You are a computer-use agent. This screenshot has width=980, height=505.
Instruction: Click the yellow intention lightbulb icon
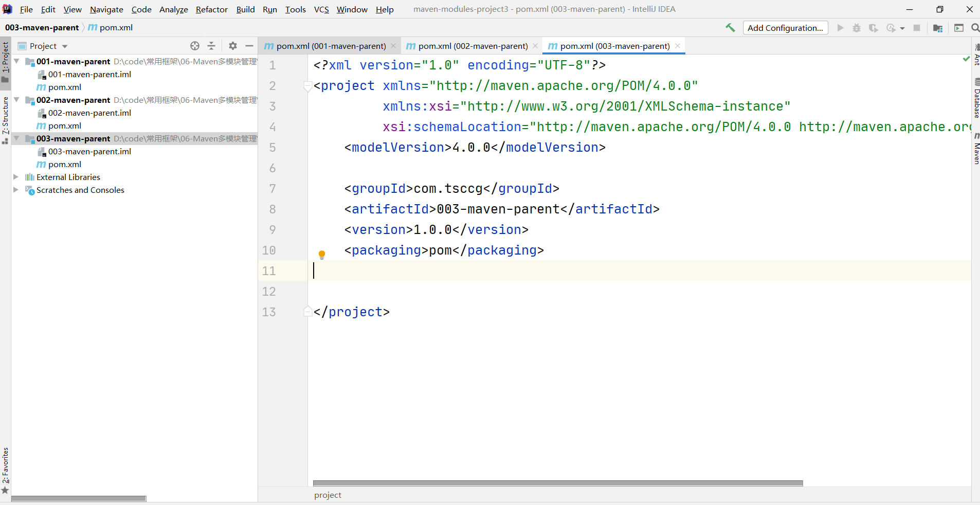point(322,255)
